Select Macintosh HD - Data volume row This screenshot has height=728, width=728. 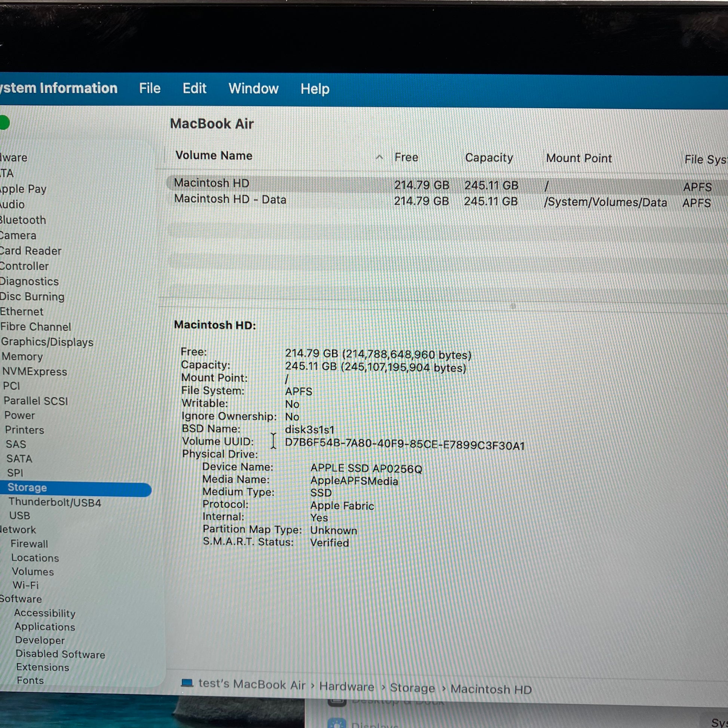pyautogui.click(x=230, y=199)
